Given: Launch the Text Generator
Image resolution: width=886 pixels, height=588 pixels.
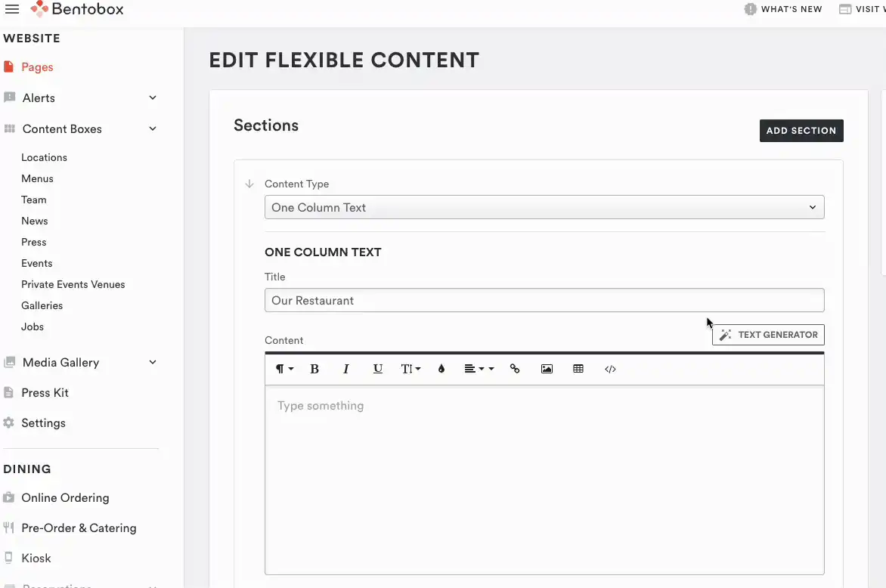Looking at the screenshot, I should [768, 335].
